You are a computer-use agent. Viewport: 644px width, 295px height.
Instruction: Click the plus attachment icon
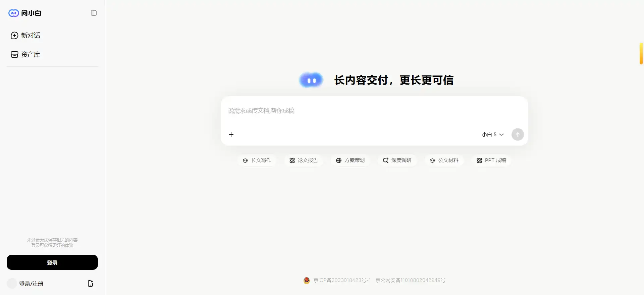[231, 135]
